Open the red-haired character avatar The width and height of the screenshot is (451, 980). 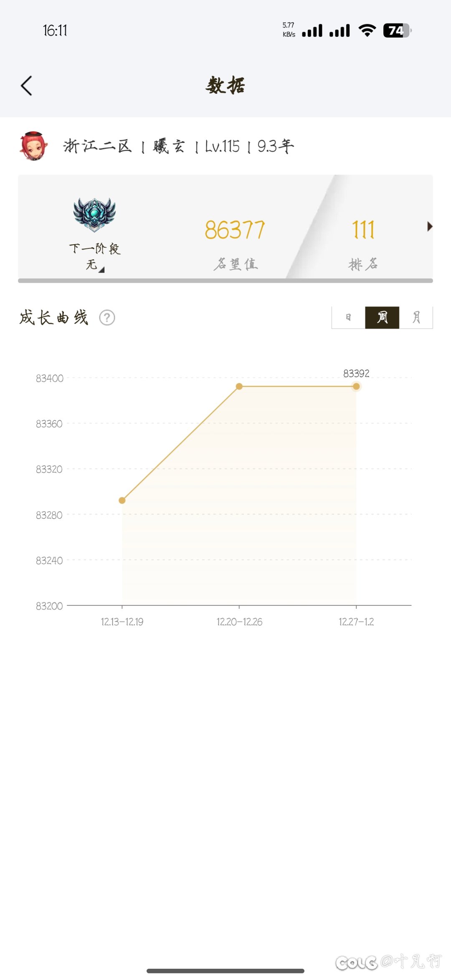(33, 146)
